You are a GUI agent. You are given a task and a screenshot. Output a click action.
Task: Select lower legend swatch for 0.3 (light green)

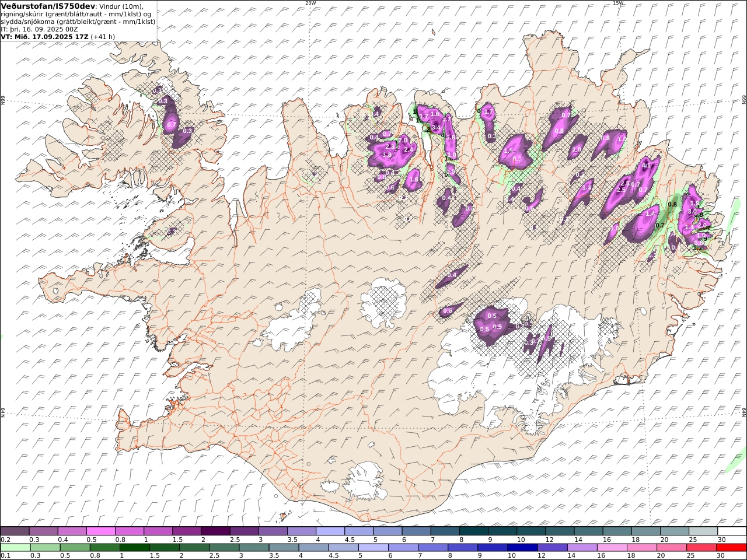click(45, 547)
